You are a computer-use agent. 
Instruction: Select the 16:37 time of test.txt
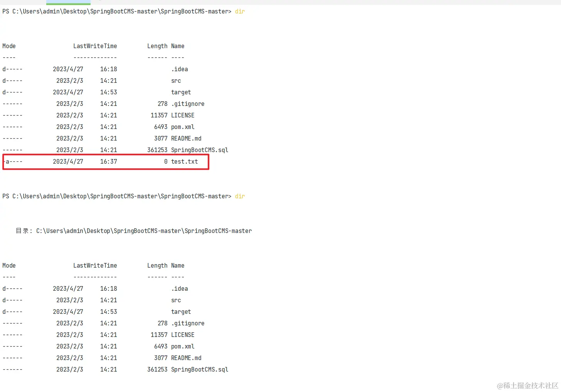[x=109, y=162]
